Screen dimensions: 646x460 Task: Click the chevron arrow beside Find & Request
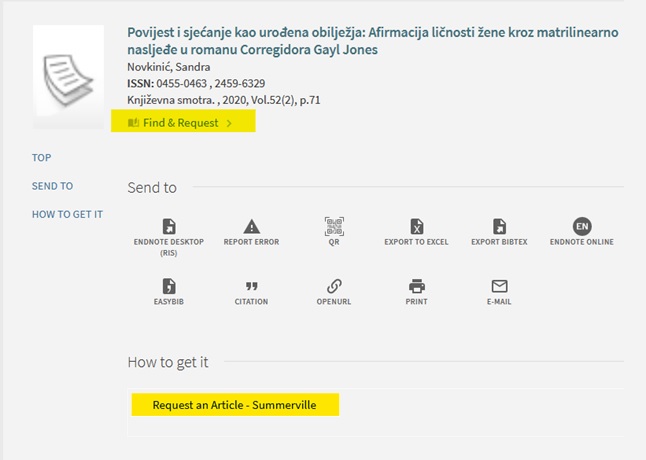click(x=229, y=123)
